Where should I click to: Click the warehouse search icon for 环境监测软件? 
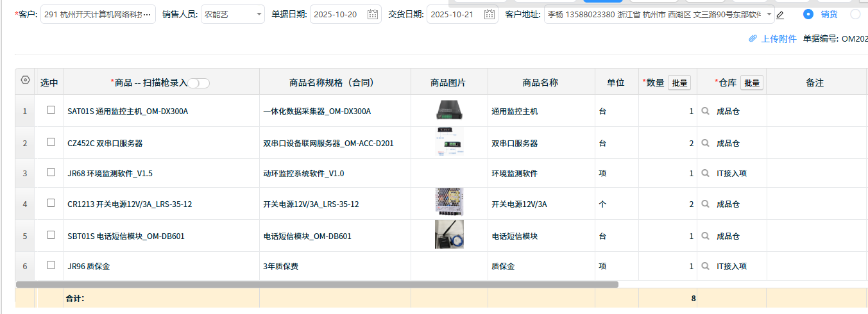tap(706, 173)
